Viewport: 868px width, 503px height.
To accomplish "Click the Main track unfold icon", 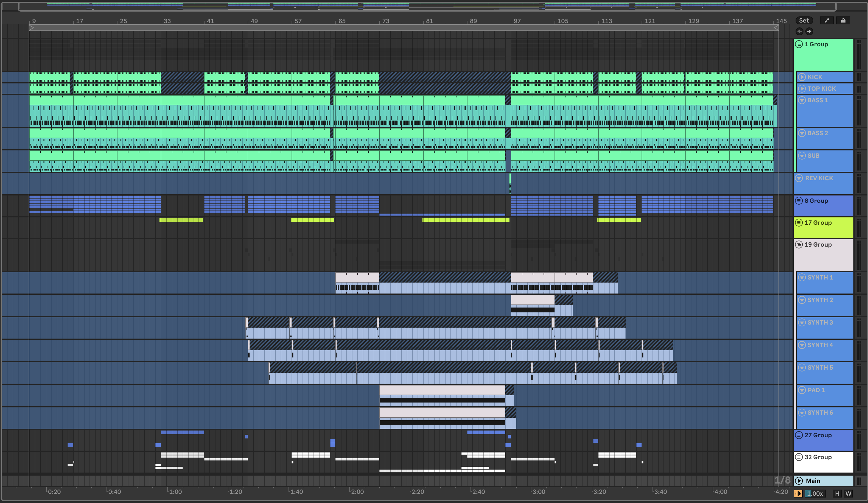I will point(799,480).
